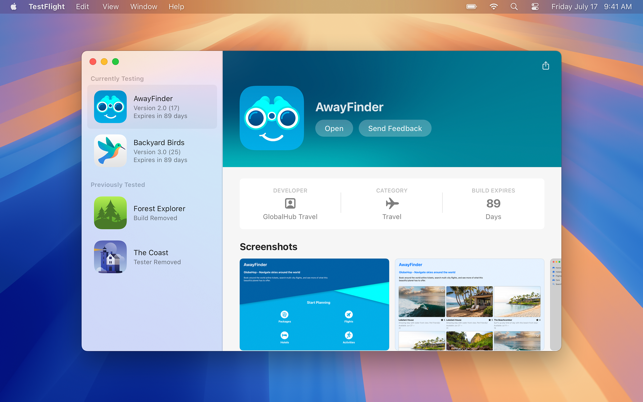Click the Travel category label

pyautogui.click(x=392, y=217)
